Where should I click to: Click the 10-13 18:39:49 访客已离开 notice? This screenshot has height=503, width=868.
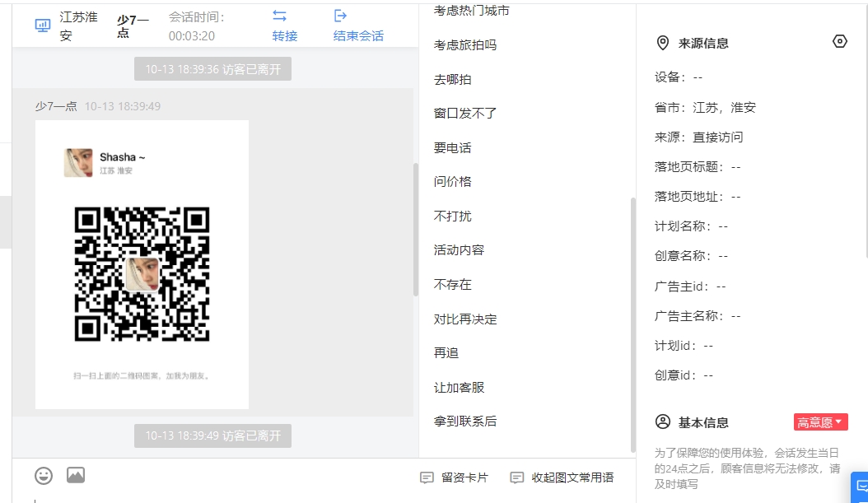click(x=212, y=436)
